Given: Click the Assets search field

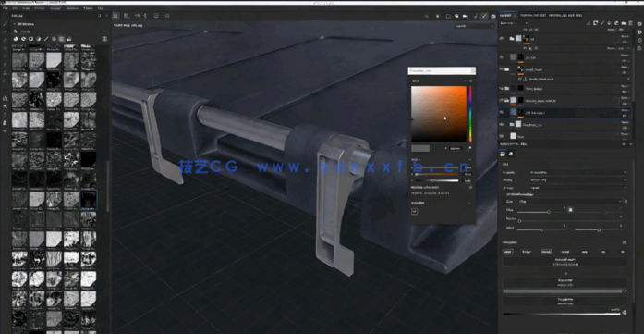Looking at the screenshot, I should pos(57,31).
